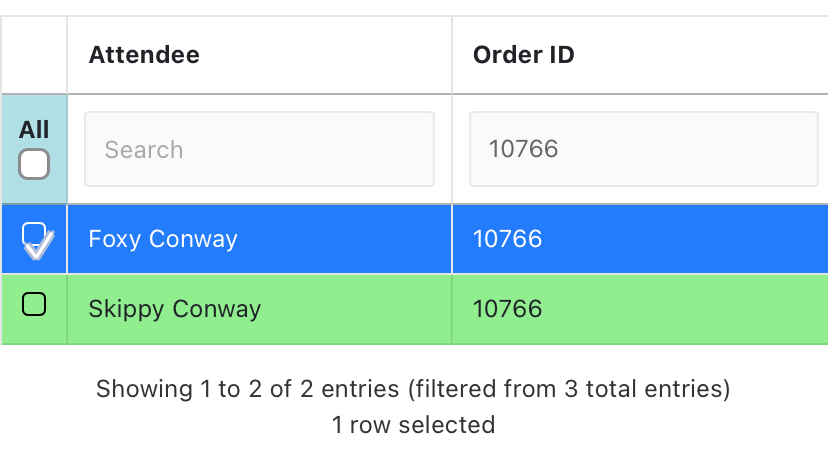828x451 pixels.
Task: Focus the Attendee Search input field
Action: (259, 149)
